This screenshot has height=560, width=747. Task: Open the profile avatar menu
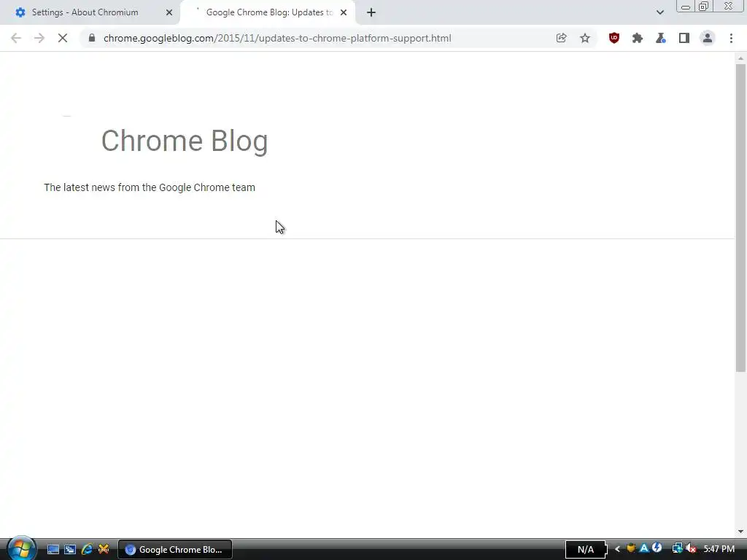[708, 38]
